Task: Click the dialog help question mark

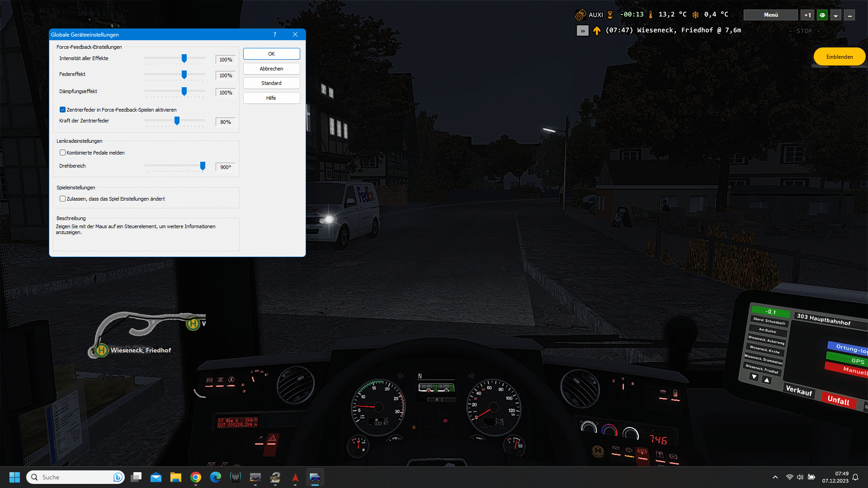Action: tap(274, 35)
